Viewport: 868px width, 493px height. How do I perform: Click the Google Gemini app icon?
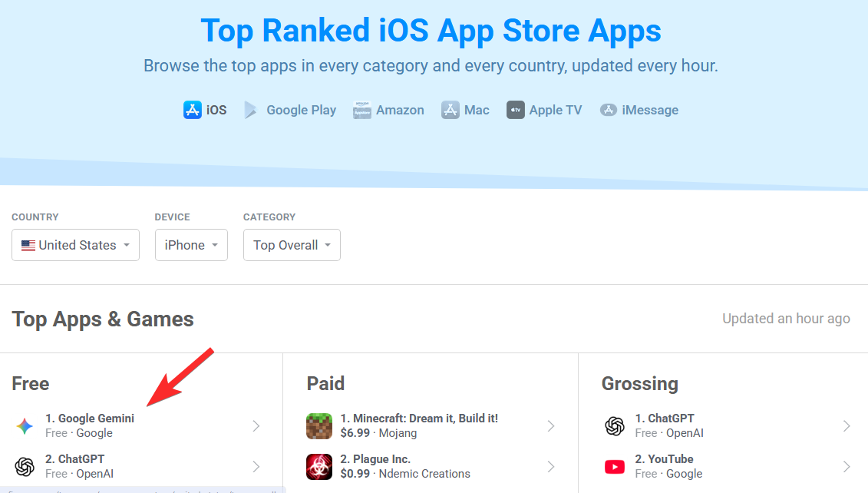pyautogui.click(x=25, y=426)
